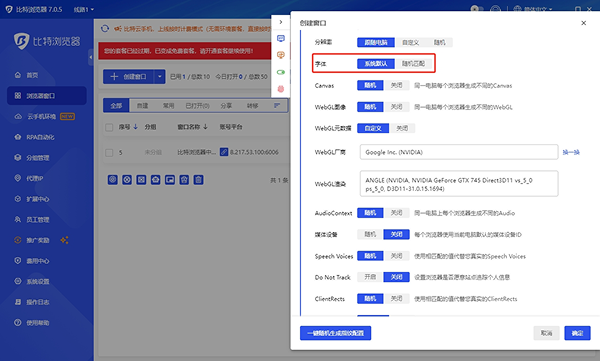This screenshot has width=600, height=361.
Task: Close the 创建窗口 dialog with the X
Action: tap(584, 23)
